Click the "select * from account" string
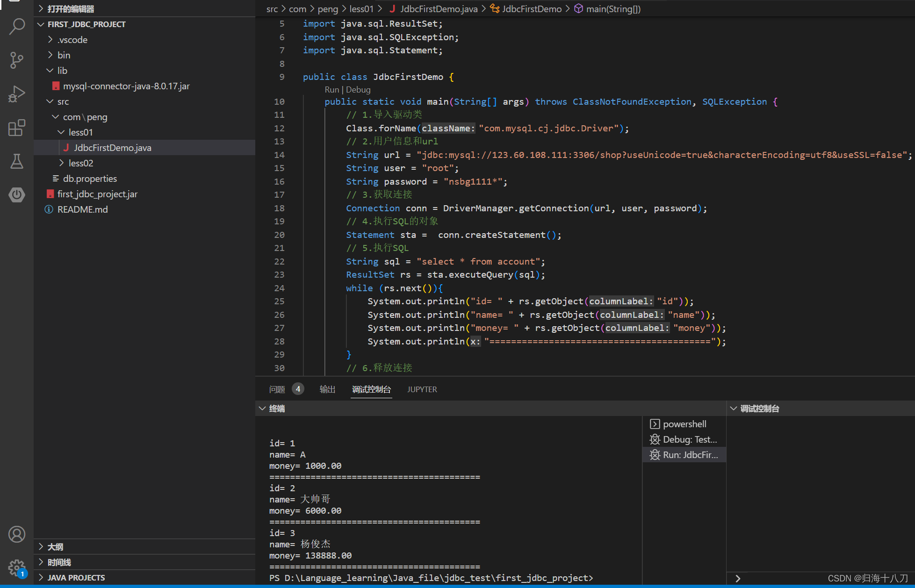The image size is (915, 588). (x=478, y=261)
